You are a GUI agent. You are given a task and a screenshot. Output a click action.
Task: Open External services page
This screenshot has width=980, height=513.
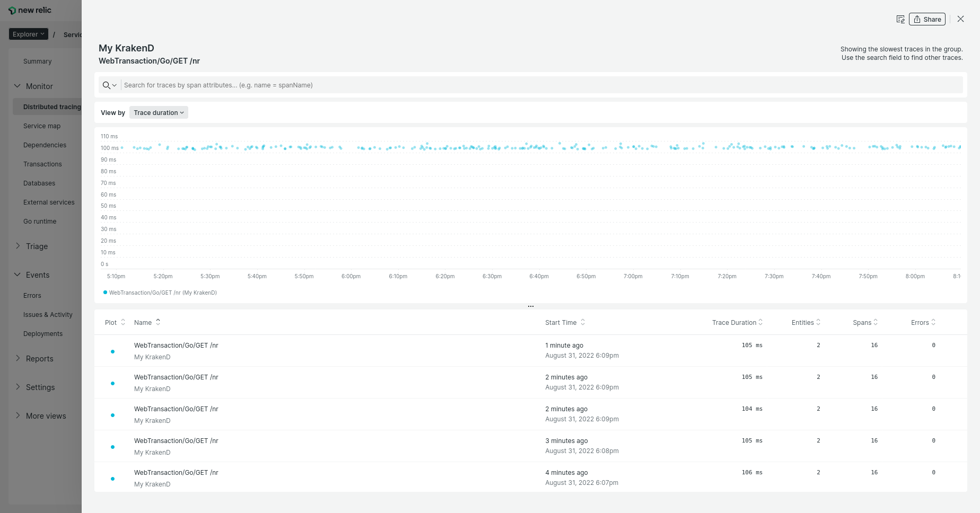(x=49, y=202)
